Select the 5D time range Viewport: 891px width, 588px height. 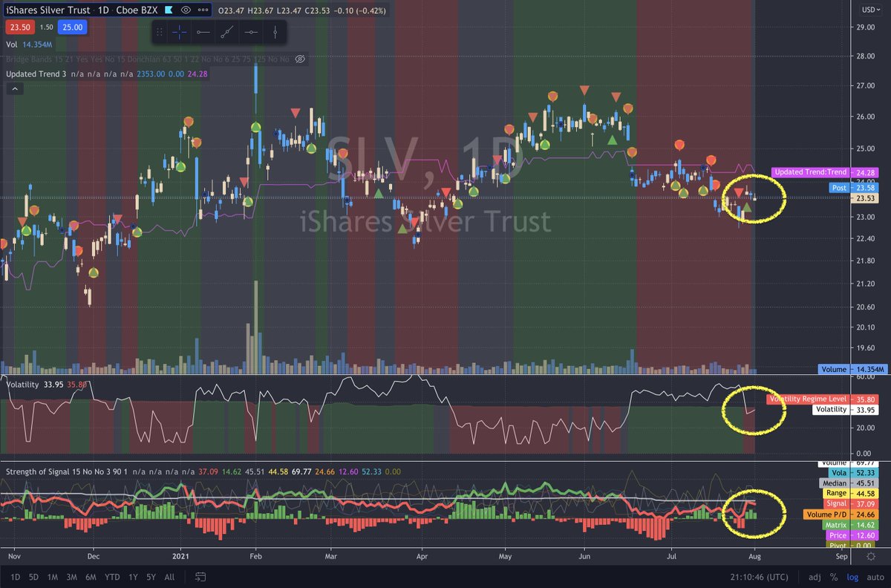point(35,576)
